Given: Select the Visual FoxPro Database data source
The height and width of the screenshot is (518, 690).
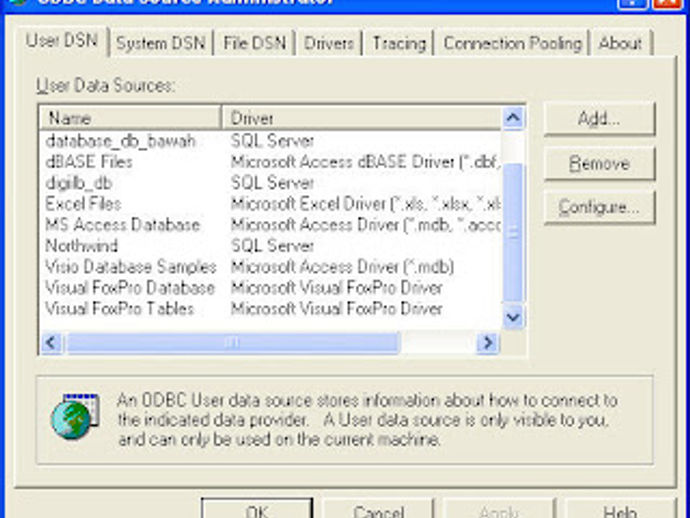Looking at the screenshot, I should (130, 288).
